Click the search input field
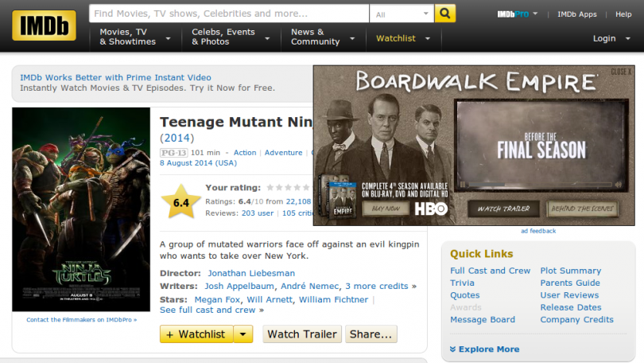 [x=229, y=14]
